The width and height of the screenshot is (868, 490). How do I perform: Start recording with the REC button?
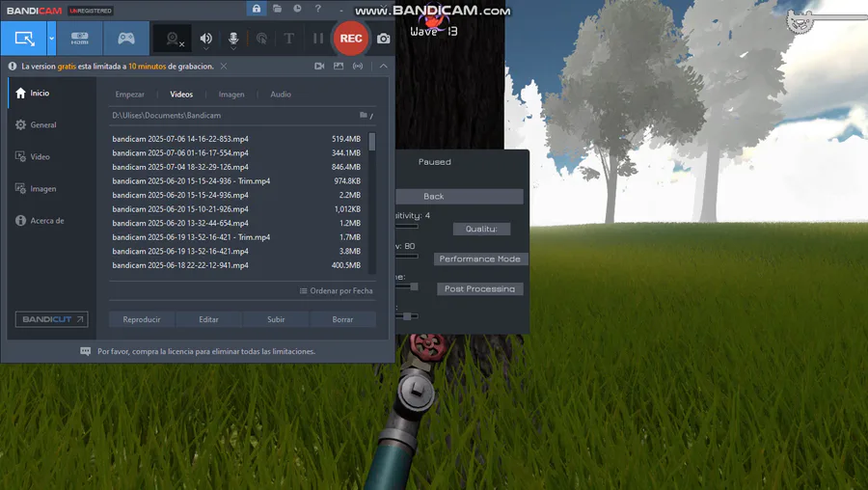tap(351, 39)
